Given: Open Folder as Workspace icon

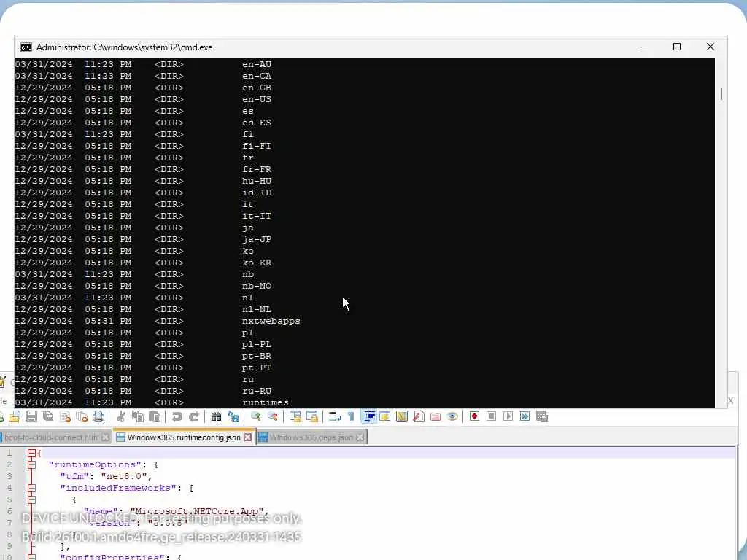Looking at the screenshot, I should [x=436, y=417].
